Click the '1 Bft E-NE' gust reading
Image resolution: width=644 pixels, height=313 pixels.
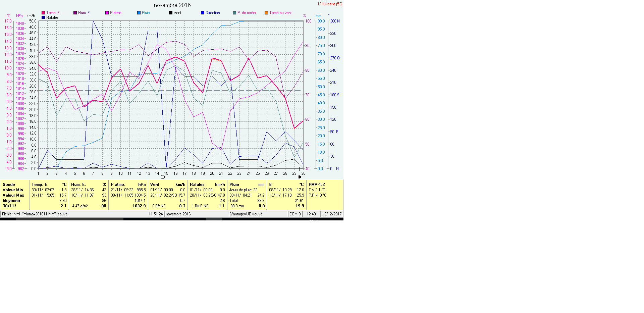pyautogui.click(x=200, y=206)
